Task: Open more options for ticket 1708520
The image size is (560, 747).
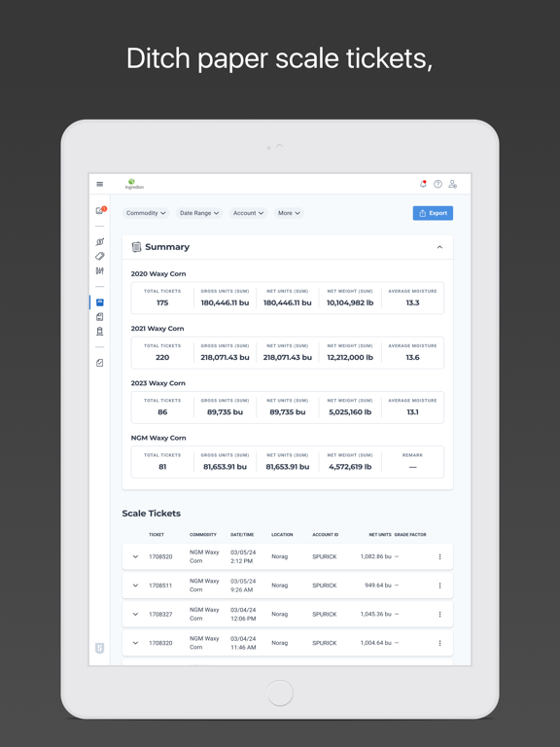Action: point(439,556)
